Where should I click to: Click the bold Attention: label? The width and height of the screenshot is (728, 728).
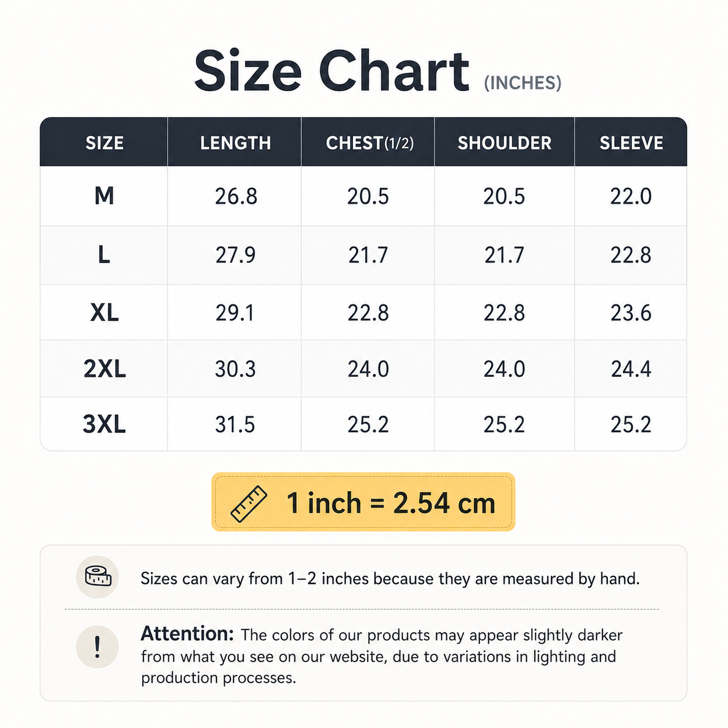click(x=187, y=633)
